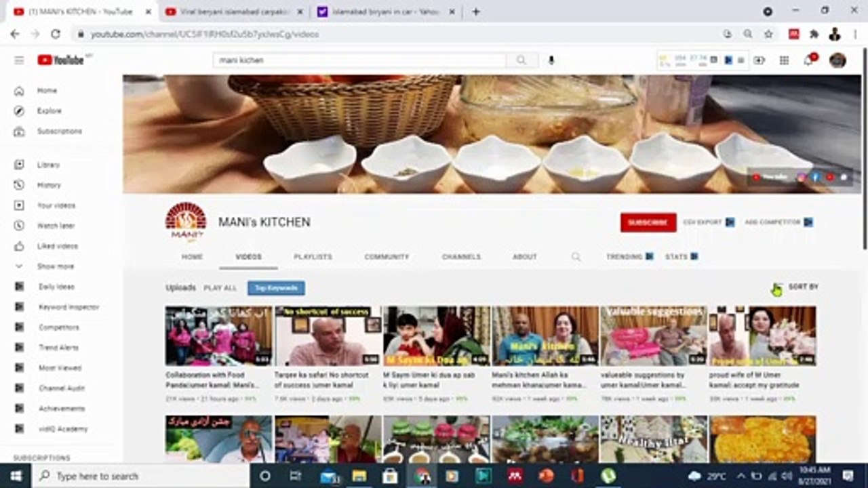Open a new browser tab
The image size is (868, 488).
476,12
